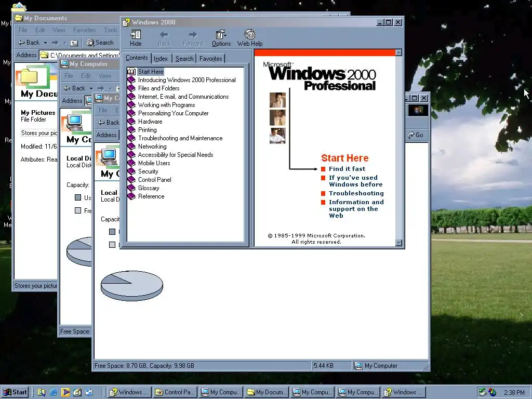
Task: Click the Hide toolbar icon in Help
Action: click(136, 35)
